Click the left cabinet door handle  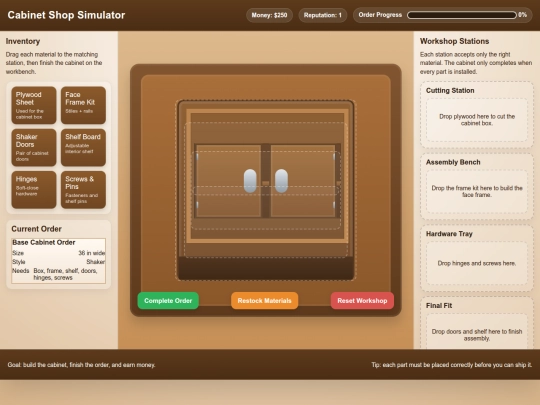pos(250,181)
